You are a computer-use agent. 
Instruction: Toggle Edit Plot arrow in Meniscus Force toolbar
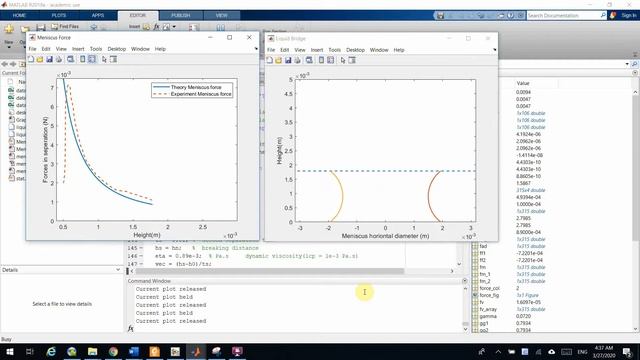(104, 60)
